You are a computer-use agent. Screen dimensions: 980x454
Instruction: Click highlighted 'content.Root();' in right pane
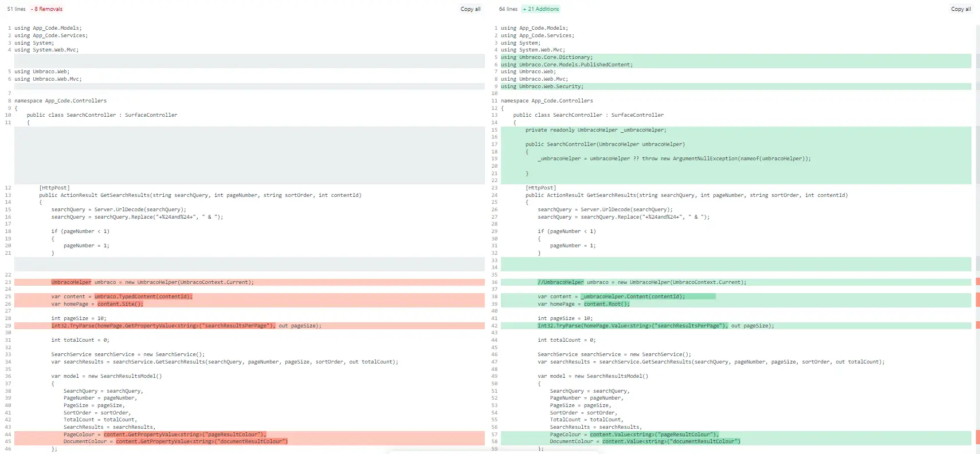(x=606, y=304)
